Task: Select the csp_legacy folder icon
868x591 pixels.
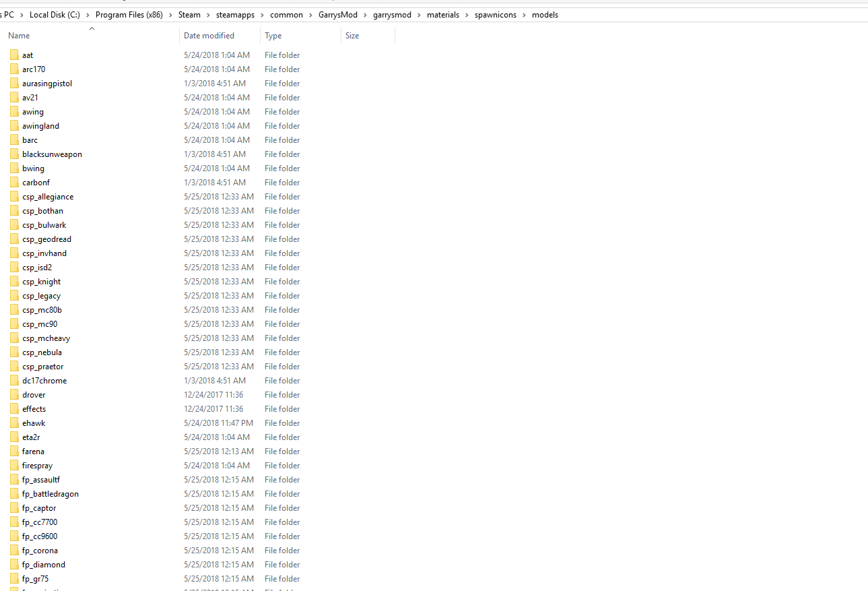Action: (15, 296)
